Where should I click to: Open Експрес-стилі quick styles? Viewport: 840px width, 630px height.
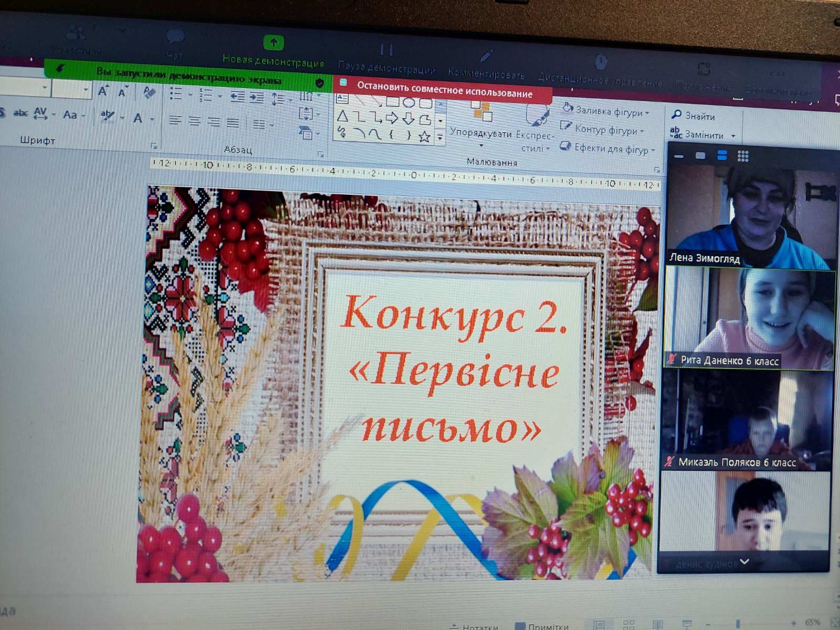tap(535, 129)
